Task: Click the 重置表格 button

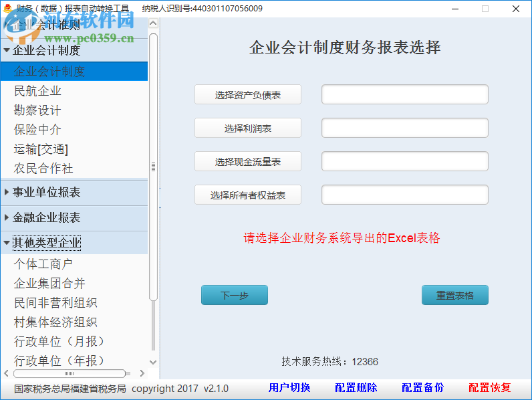Action: 455,295
